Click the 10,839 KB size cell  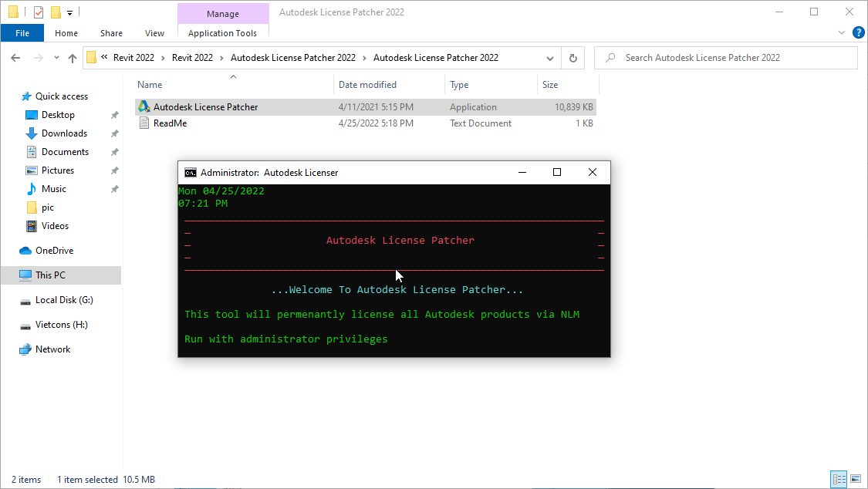pyautogui.click(x=574, y=106)
